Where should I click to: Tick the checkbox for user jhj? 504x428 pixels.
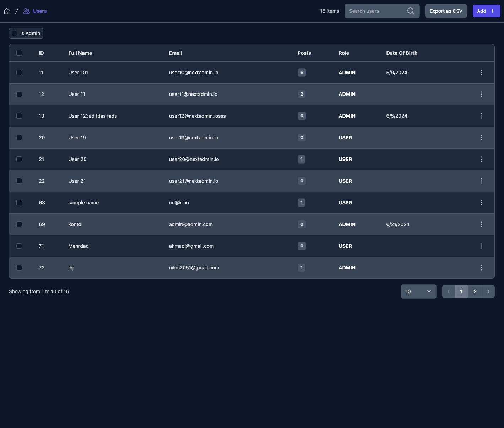click(x=19, y=268)
